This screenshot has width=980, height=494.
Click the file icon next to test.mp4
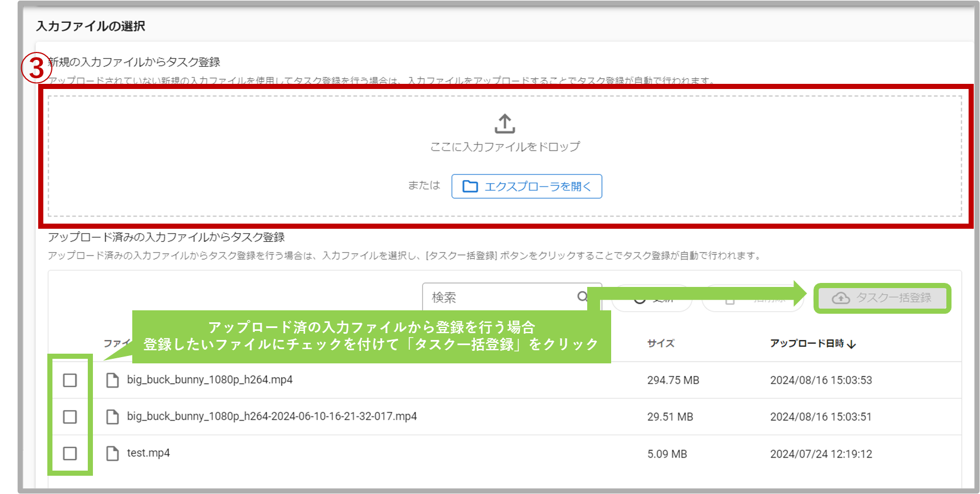click(112, 453)
